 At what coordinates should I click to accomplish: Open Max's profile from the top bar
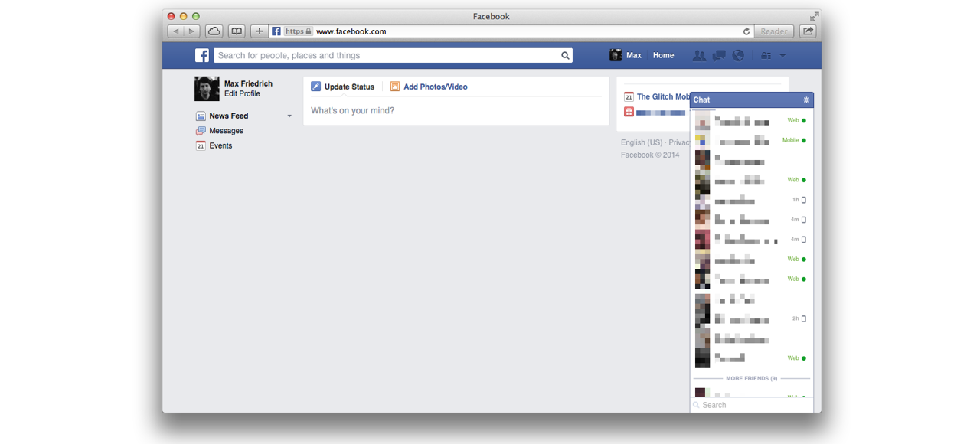[x=626, y=55]
